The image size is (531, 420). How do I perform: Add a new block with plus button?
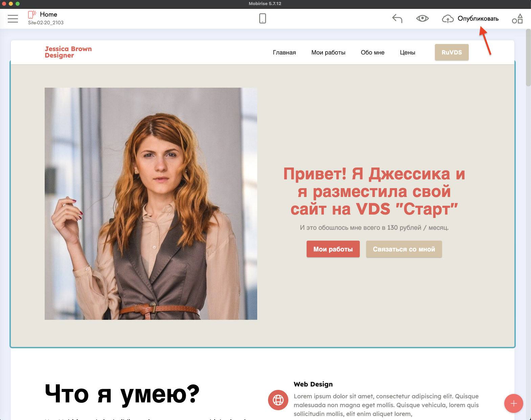(514, 403)
